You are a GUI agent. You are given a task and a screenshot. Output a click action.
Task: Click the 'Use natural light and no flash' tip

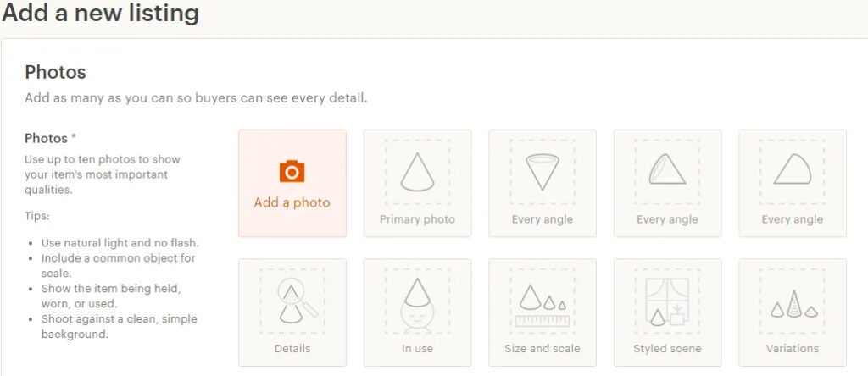(120, 243)
